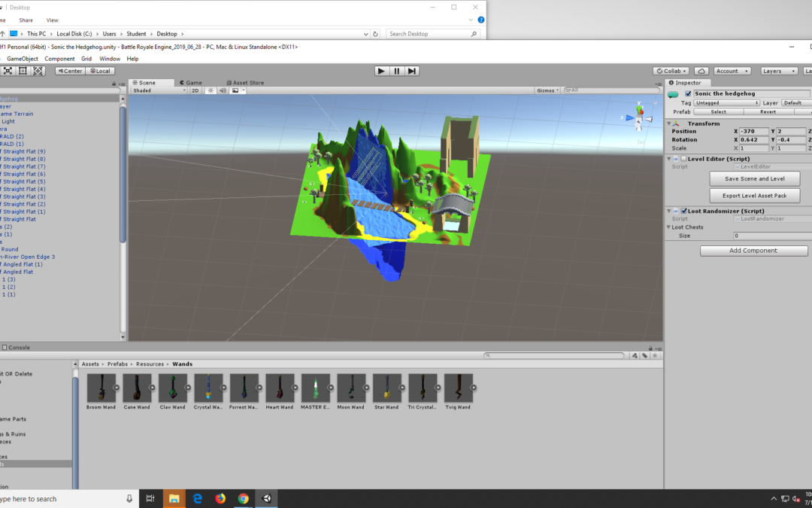This screenshot has height=508, width=812.
Task: Select the combined Transform tool
Action: point(38,71)
